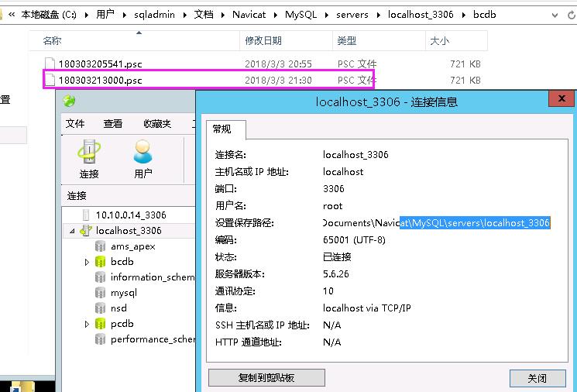This screenshot has height=392, width=577.
Task: Click the date 2018/3/3 21:30
Action: point(278,81)
